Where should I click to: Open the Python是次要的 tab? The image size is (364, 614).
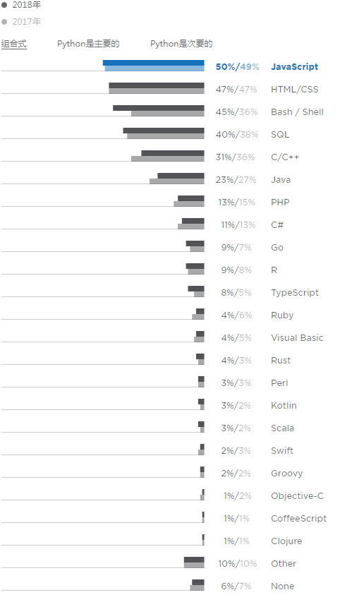pyautogui.click(x=181, y=44)
